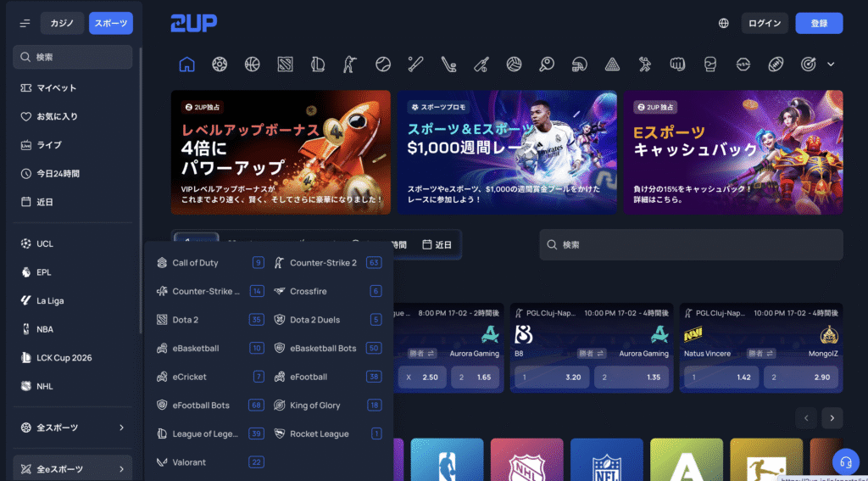Image resolution: width=868 pixels, height=481 pixels.
Task: Expand more sports with the row chevron
Action: pos(831,64)
